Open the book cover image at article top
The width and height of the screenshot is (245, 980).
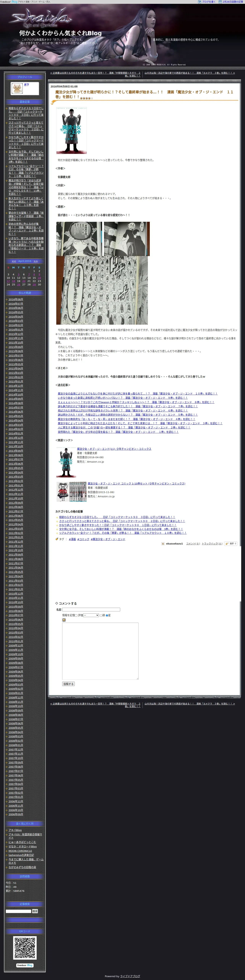[72, 131]
